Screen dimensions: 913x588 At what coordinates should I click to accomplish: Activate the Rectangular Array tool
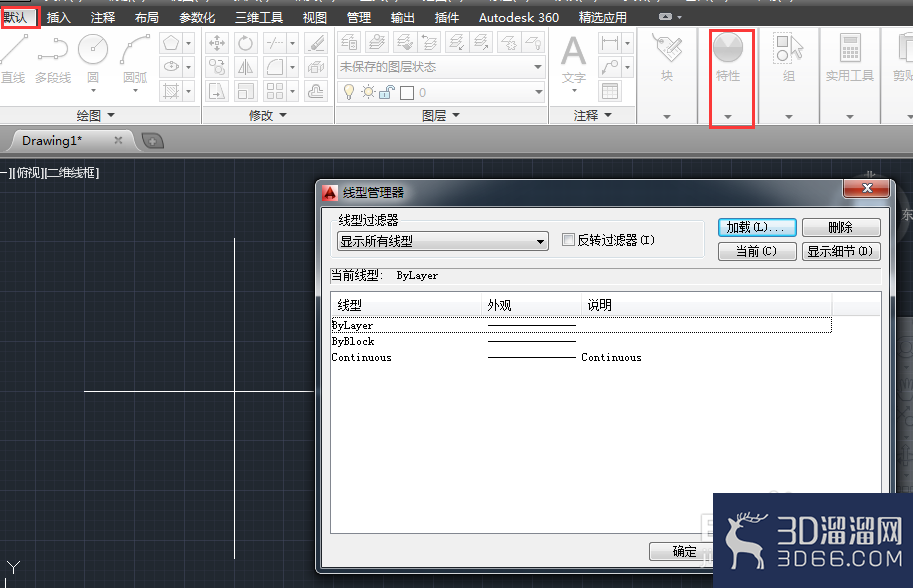coord(274,91)
